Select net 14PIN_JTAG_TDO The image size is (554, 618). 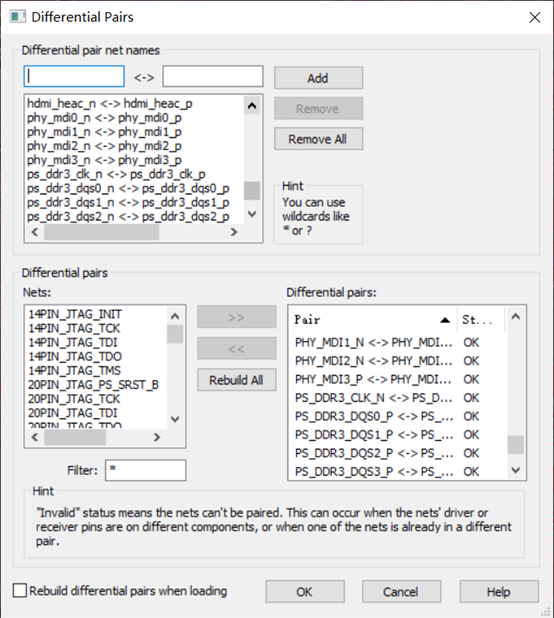pyautogui.click(x=97, y=357)
